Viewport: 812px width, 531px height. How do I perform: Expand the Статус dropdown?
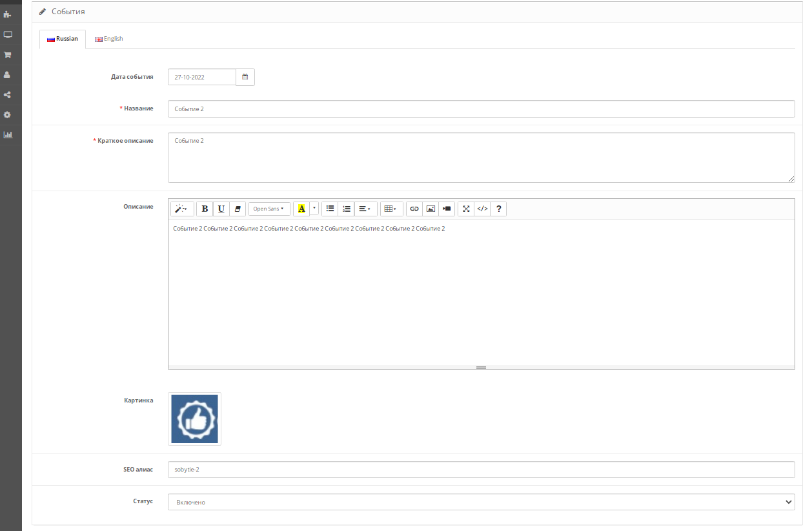pyautogui.click(x=481, y=502)
